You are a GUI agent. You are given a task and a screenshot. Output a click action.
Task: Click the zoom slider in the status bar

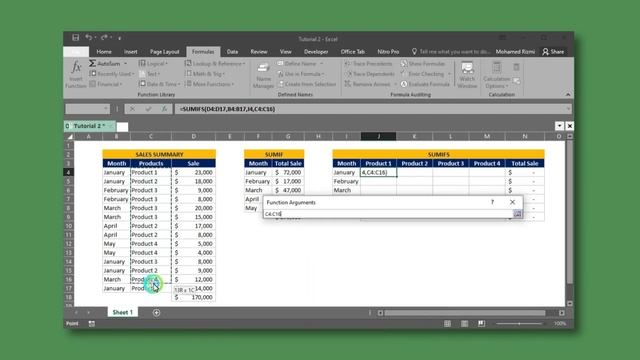520,324
